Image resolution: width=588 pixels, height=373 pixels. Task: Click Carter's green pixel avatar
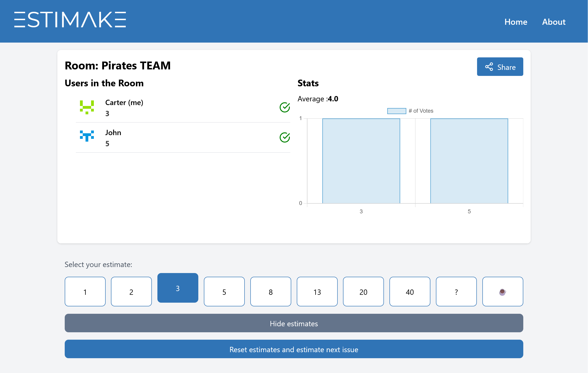point(87,107)
